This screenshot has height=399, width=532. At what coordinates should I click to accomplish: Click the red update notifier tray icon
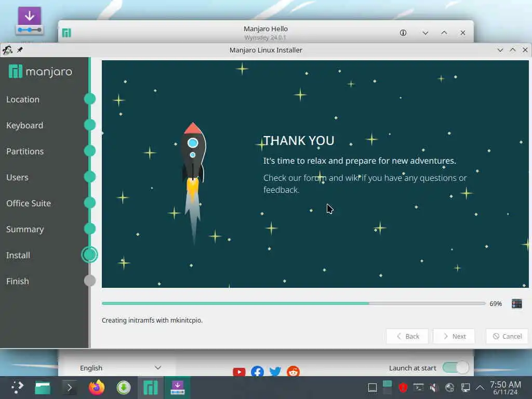point(403,388)
